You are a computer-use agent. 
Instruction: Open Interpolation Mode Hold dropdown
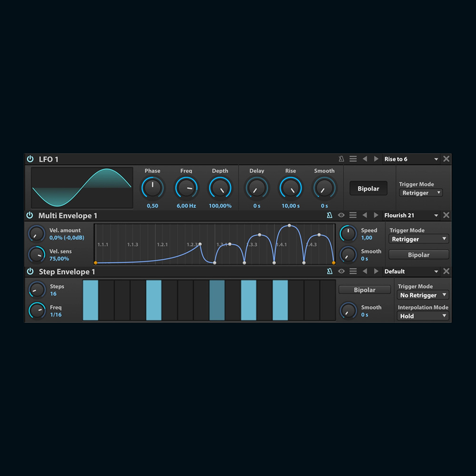pos(423,316)
